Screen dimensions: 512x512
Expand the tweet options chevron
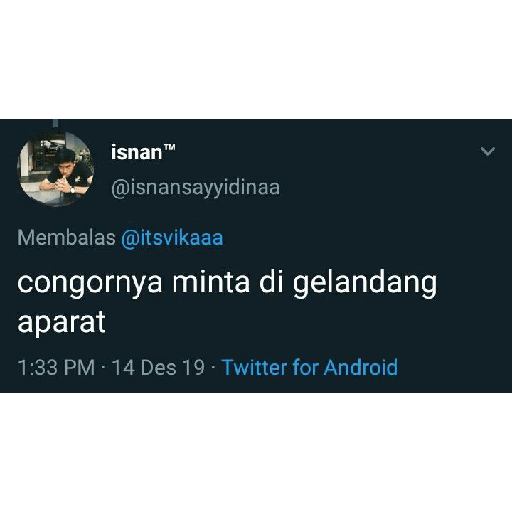(x=488, y=152)
